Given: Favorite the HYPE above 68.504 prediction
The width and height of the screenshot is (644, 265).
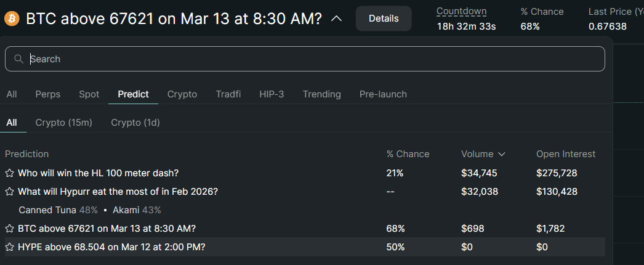Looking at the screenshot, I should pyautogui.click(x=10, y=247).
